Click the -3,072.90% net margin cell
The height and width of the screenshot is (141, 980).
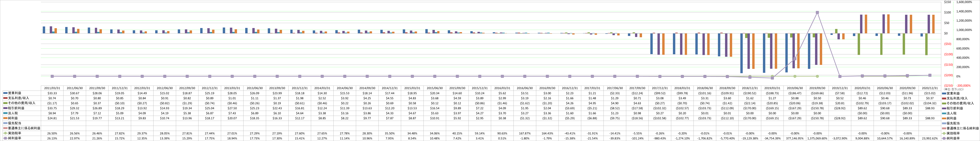(840, 138)
